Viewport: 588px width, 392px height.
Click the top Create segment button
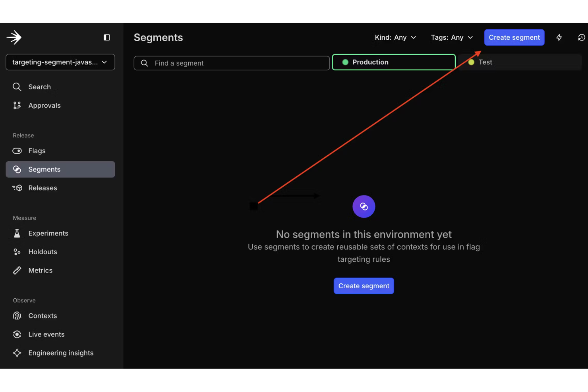[514, 37]
